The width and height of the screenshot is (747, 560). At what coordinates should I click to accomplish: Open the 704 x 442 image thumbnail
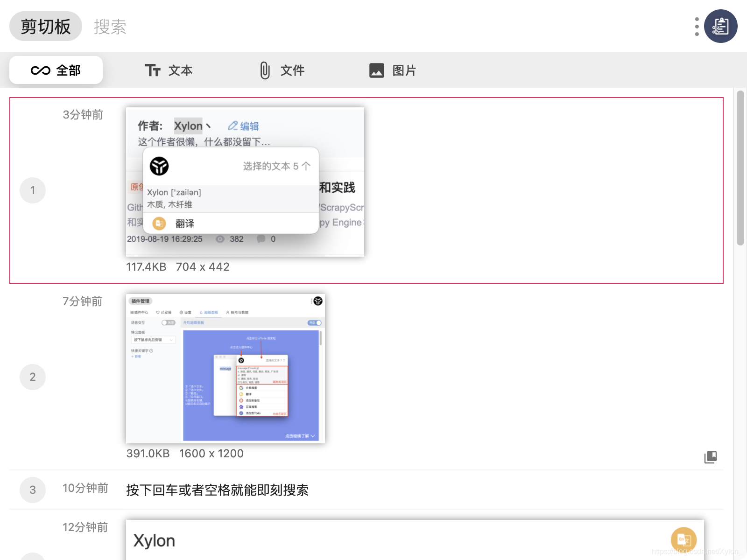[245, 182]
